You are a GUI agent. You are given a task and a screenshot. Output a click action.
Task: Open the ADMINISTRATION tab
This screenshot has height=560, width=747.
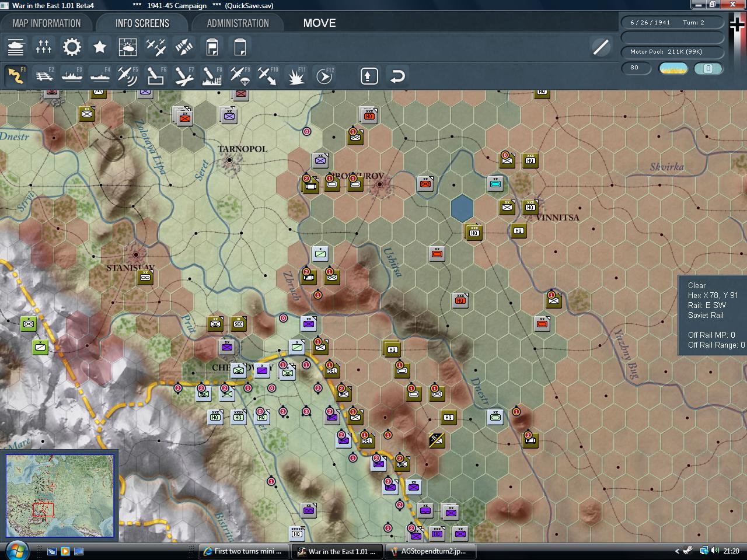(x=238, y=23)
